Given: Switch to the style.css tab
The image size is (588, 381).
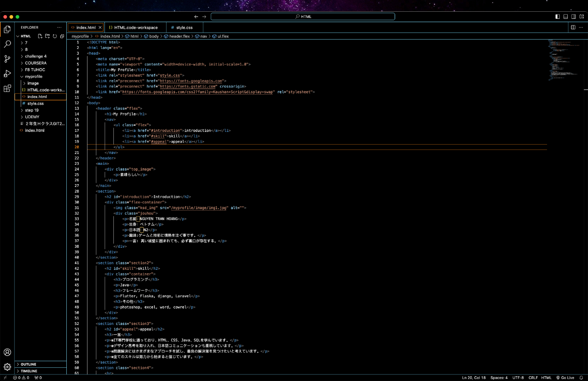Looking at the screenshot, I should [x=184, y=27].
